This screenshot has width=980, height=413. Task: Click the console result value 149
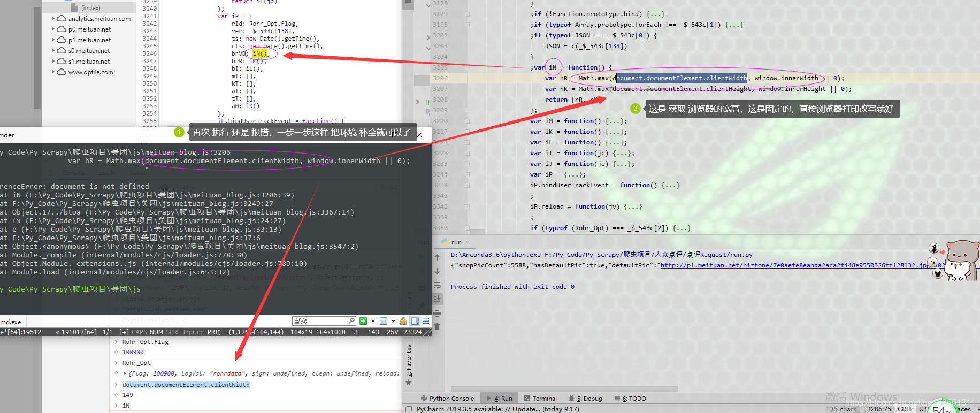point(128,395)
